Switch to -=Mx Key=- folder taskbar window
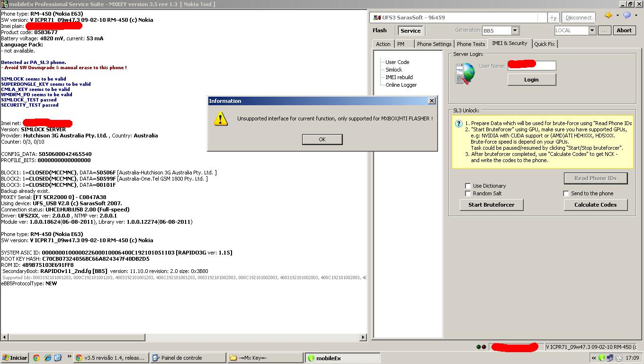This screenshot has width=644, height=364. tap(265, 358)
